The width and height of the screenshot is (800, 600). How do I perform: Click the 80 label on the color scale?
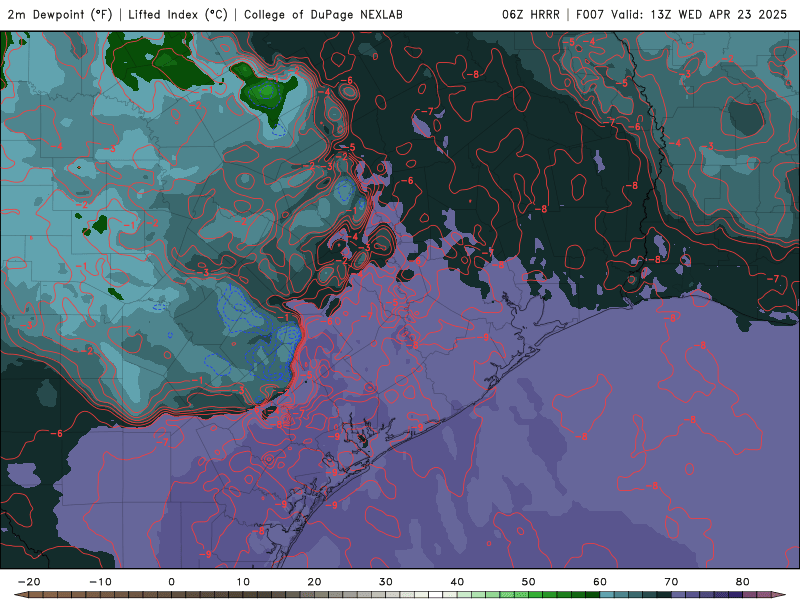click(x=743, y=582)
